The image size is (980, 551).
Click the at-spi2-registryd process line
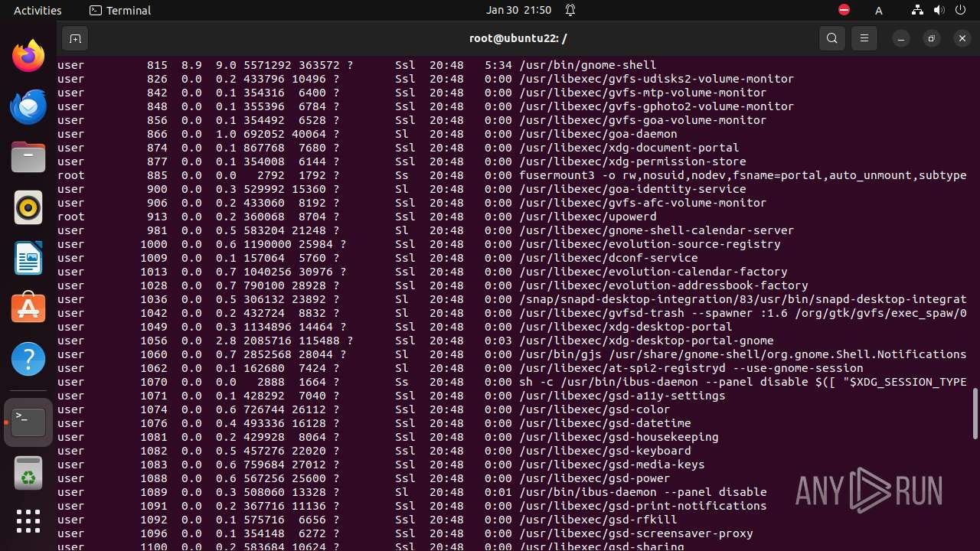click(x=691, y=368)
